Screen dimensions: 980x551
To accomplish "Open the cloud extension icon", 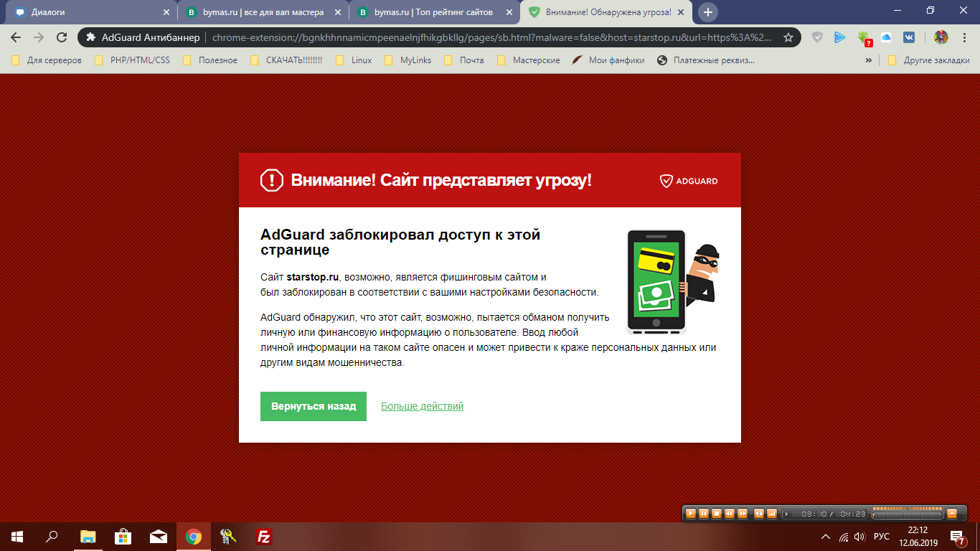I will [886, 37].
